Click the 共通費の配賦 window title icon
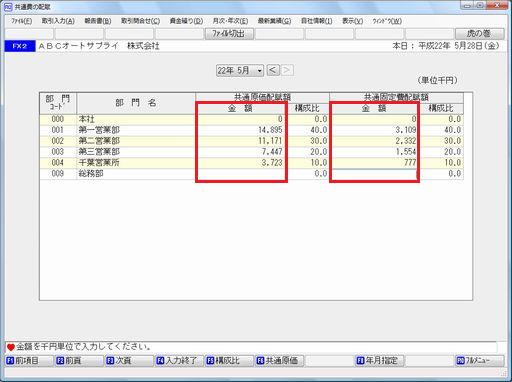 click(x=8, y=6)
